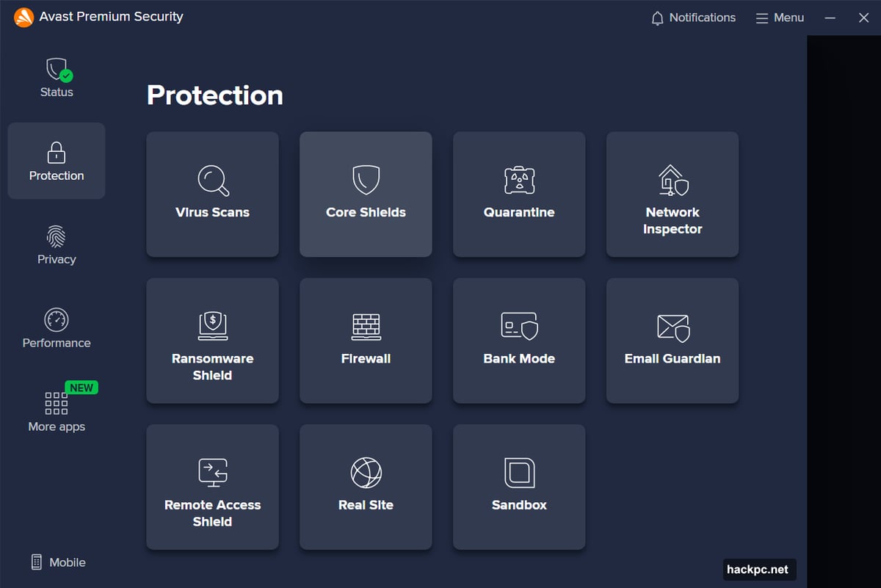The width and height of the screenshot is (881, 588).
Task: Click the Avast logo in title bar
Action: coord(23,17)
